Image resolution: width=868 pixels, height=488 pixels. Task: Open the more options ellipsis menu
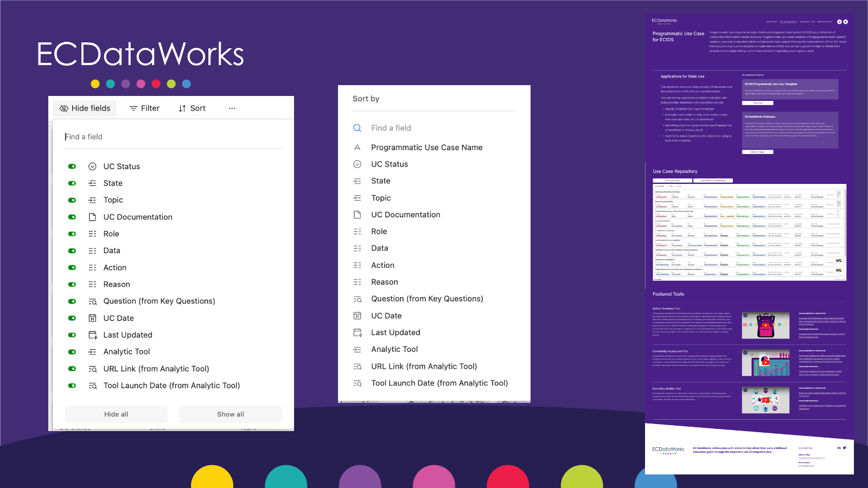coord(232,108)
